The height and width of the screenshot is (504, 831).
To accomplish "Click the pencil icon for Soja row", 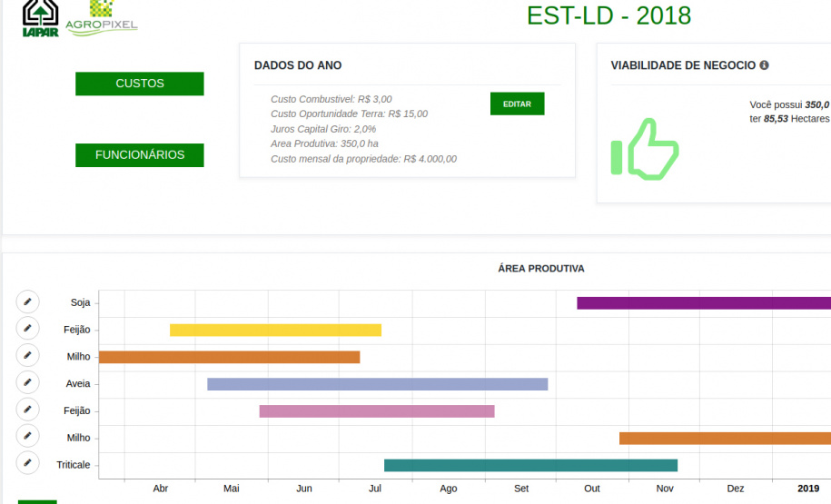I will click(x=27, y=301).
